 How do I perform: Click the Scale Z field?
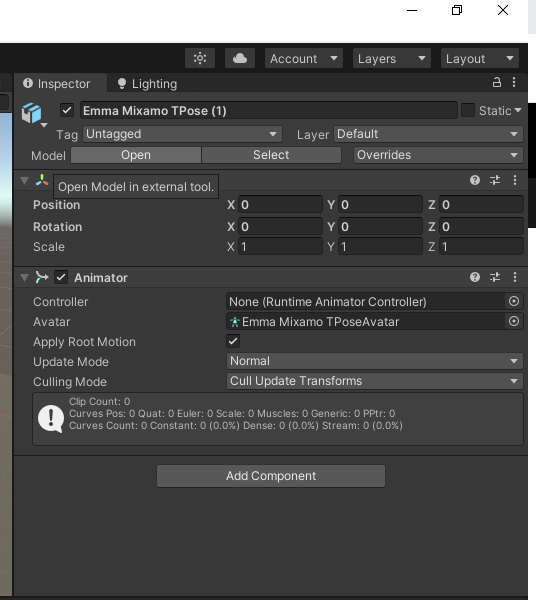(x=481, y=247)
